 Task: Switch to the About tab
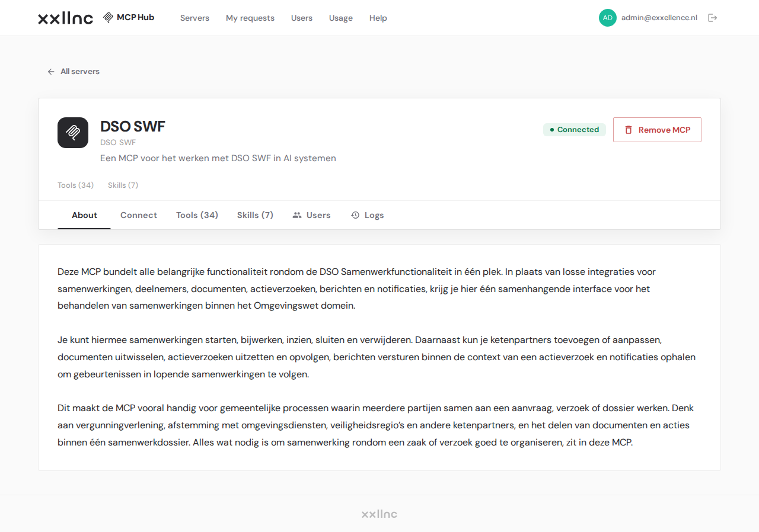coord(84,215)
